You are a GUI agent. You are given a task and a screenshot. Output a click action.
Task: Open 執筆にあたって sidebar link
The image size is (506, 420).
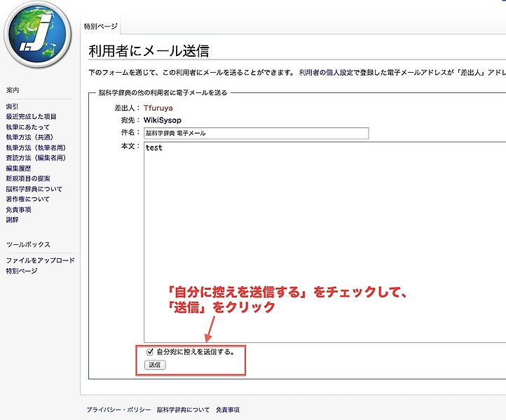[x=28, y=127]
